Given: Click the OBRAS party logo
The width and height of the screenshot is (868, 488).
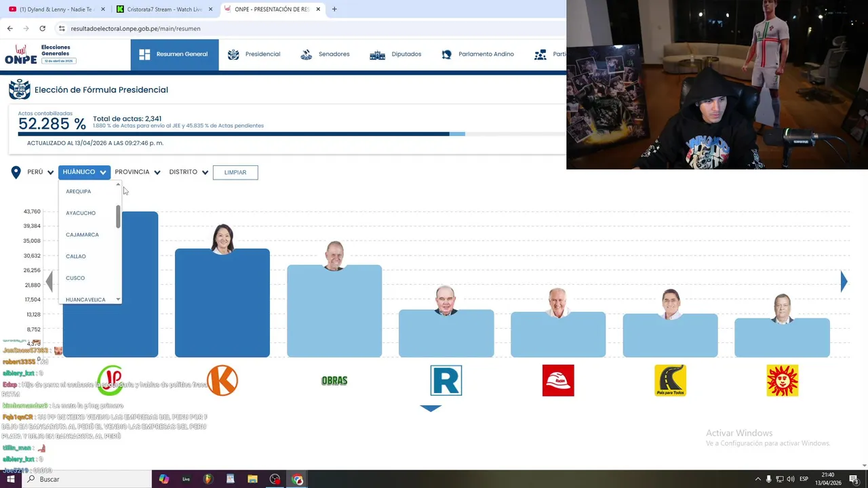Looking at the screenshot, I should coord(334,381).
